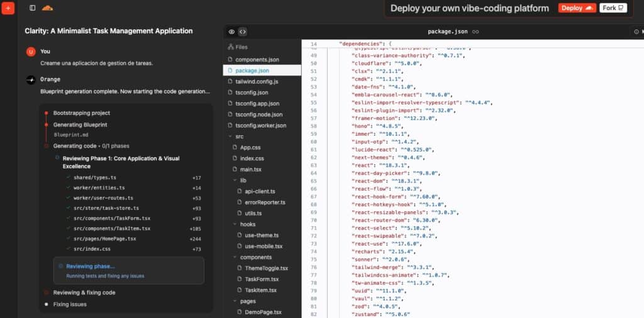
Task: Click the Orange assistant avatar icon
Action: point(30,80)
